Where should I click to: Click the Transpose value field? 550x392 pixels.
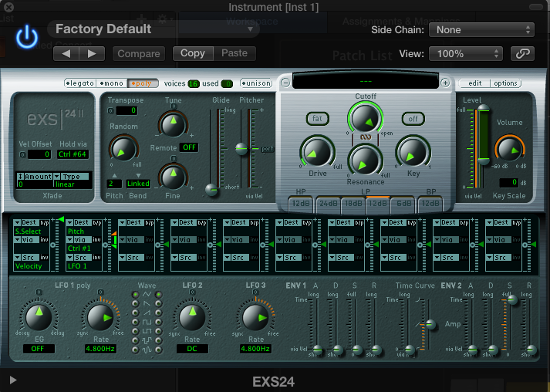(127, 110)
